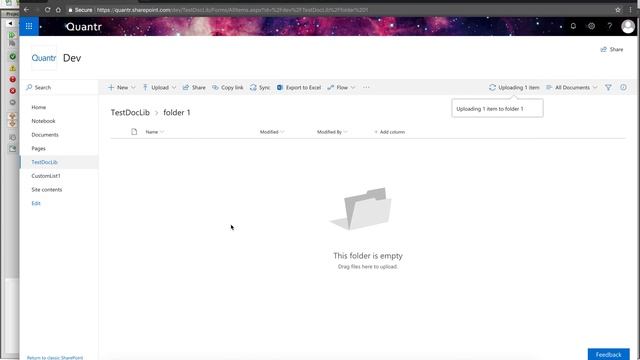Open the SharePoint settings gear

(591, 26)
